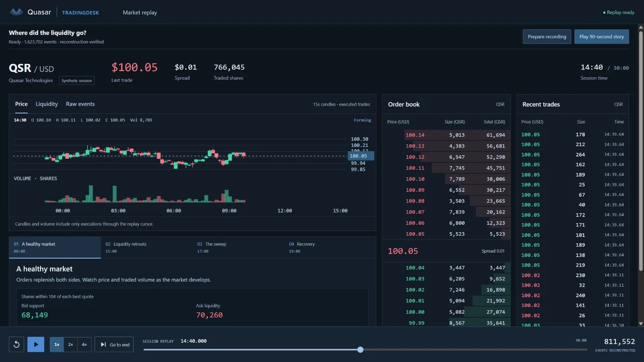The image size is (644, 362).
Task: Click the Quasar logo icon
Action: pyautogui.click(x=16, y=12)
